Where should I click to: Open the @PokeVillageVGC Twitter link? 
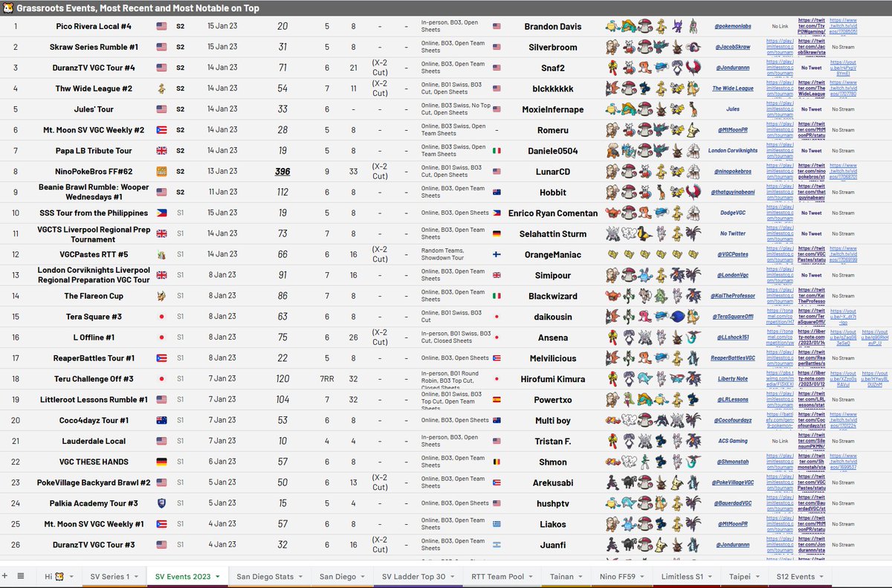[733, 482]
